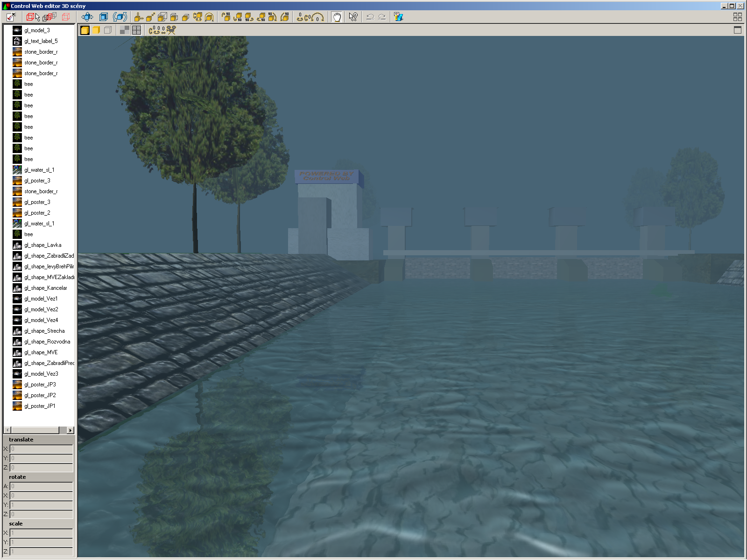Screen dimensions: 747x560
Task: Click the undo arrow icon
Action: [x=370, y=17]
